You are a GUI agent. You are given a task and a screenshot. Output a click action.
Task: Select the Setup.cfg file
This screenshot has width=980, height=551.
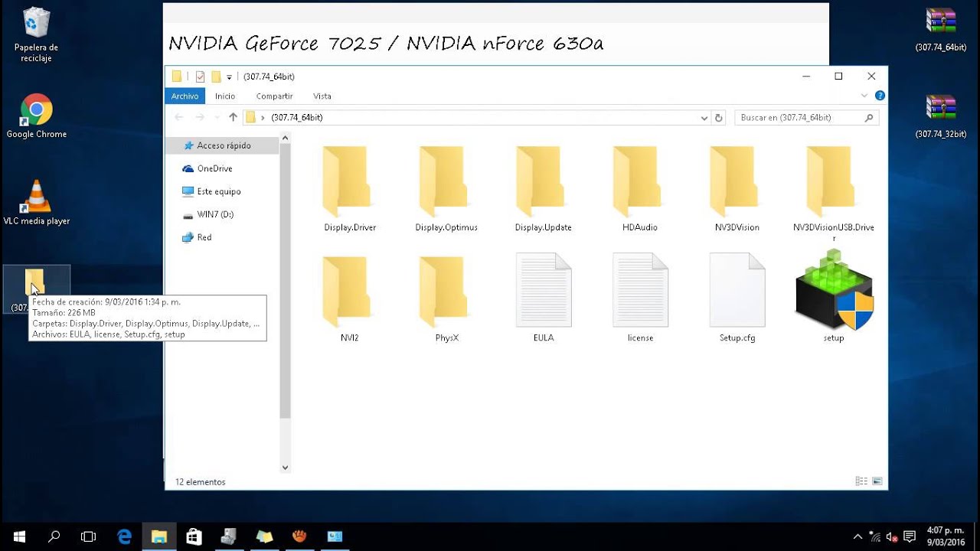[x=737, y=298]
